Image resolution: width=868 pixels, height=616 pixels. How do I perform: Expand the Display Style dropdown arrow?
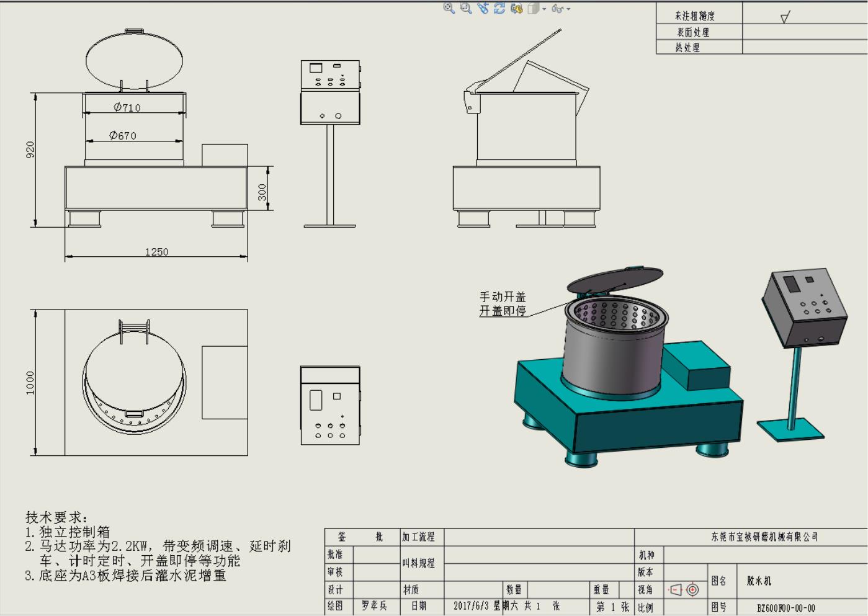(544, 9)
